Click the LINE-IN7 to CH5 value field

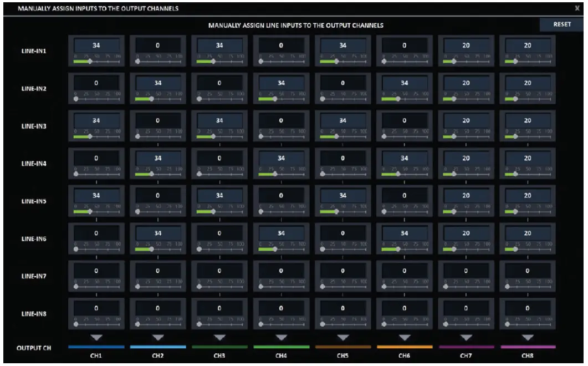coord(342,271)
